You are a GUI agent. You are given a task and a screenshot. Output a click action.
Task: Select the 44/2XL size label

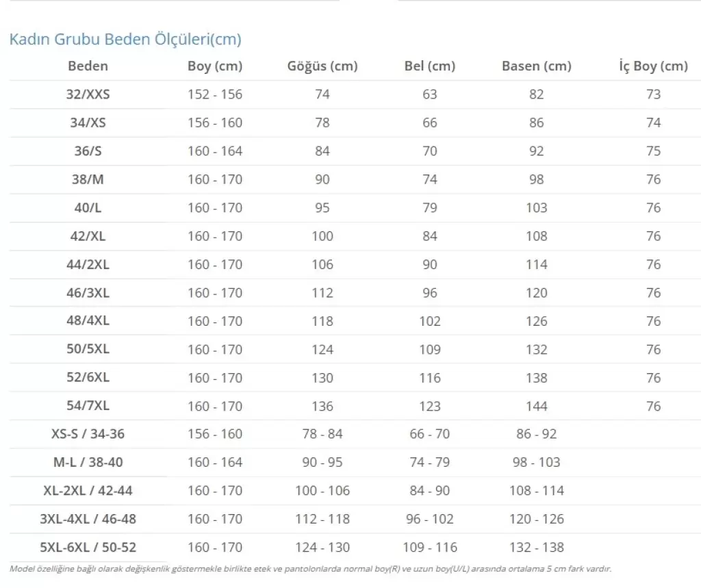pos(88,265)
